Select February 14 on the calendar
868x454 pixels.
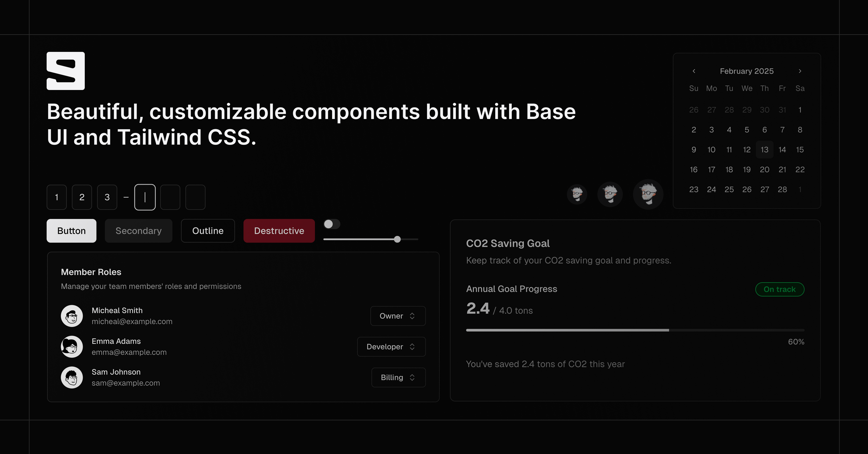[x=782, y=150]
